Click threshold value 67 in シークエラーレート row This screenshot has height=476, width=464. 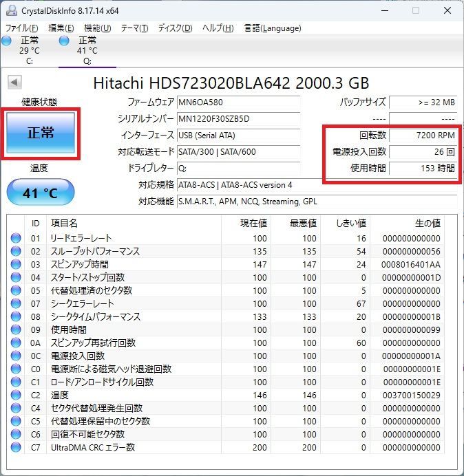click(361, 304)
